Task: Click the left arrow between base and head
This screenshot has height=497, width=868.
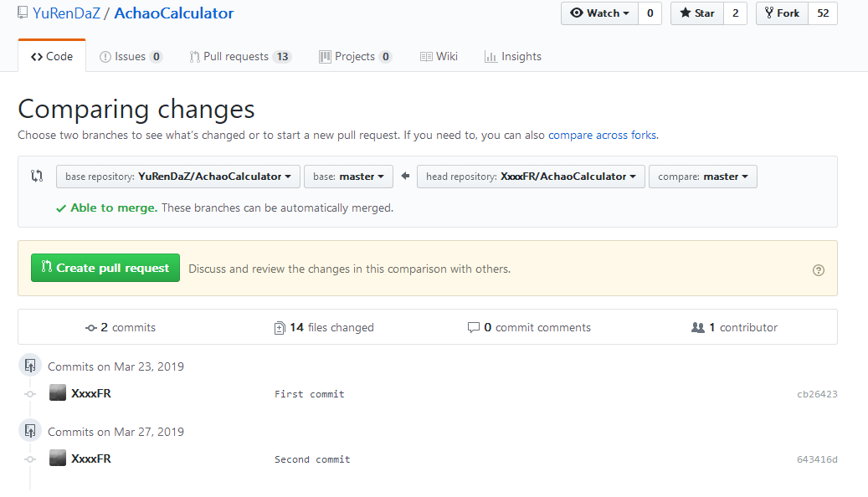Action: (405, 176)
